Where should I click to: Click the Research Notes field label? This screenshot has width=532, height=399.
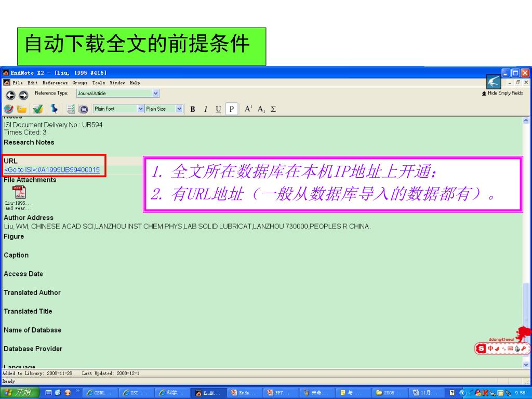[29, 142]
